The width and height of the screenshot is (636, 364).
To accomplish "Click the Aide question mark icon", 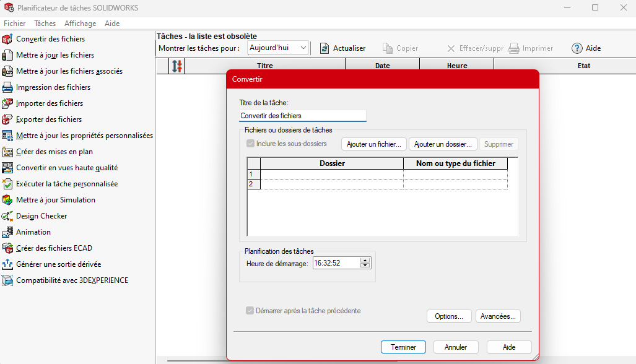I will 577,48.
